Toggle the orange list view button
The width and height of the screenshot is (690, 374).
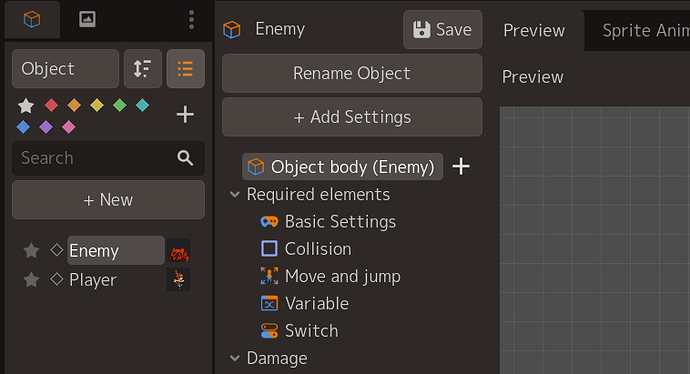[185, 69]
